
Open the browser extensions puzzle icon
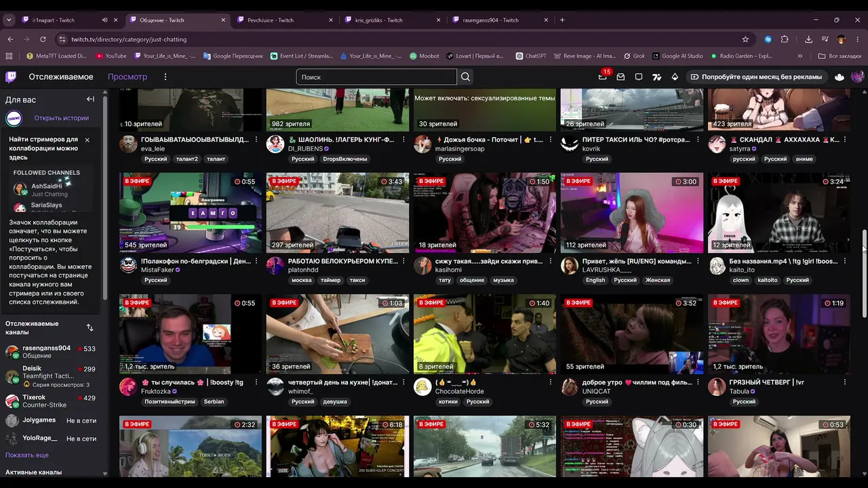(x=785, y=39)
